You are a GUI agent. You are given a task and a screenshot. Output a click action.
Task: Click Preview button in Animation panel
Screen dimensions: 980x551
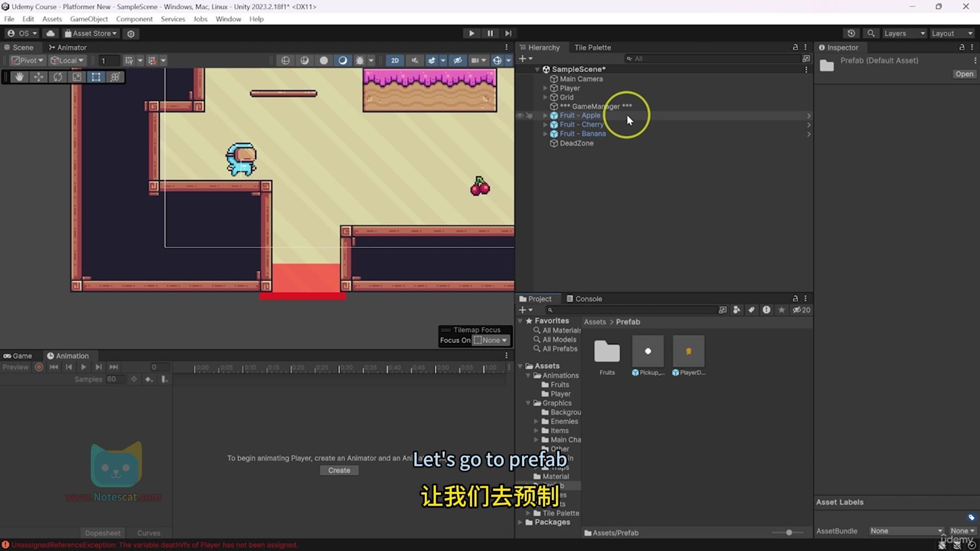tap(16, 367)
